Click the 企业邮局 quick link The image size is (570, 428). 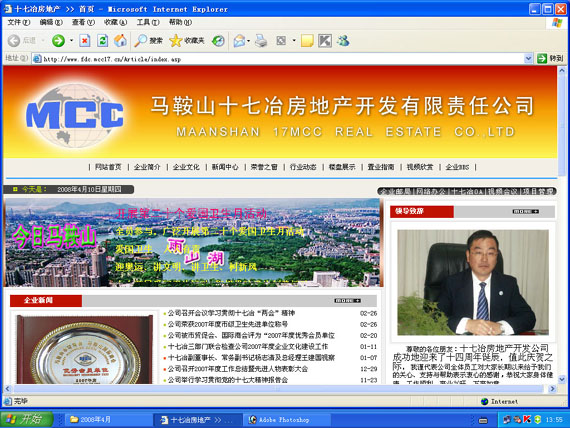point(395,191)
